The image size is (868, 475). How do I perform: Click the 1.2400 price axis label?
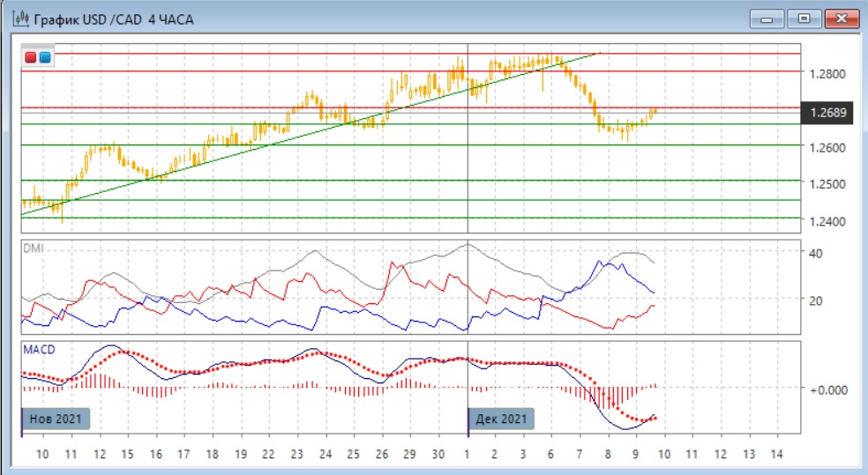coord(827,221)
